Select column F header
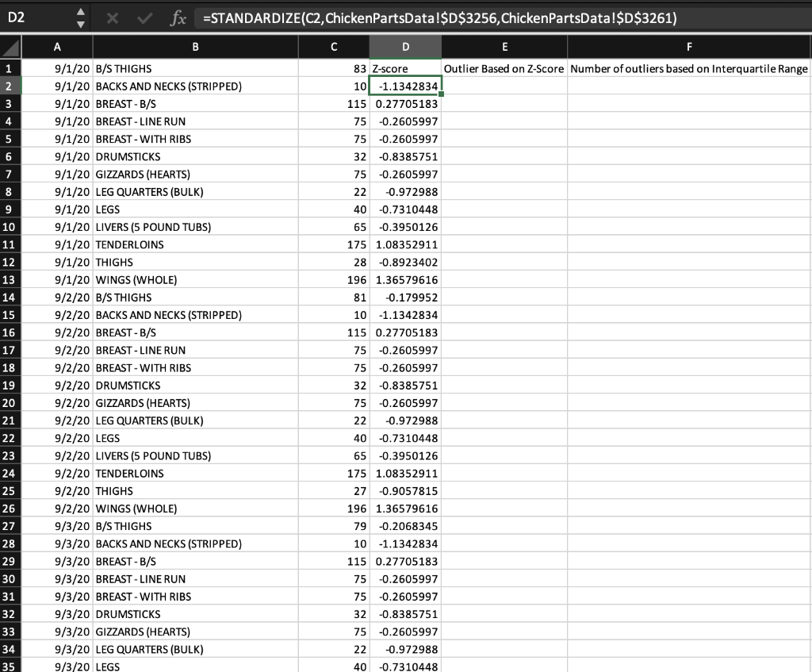Image resolution: width=812 pixels, height=672 pixels. click(688, 46)
